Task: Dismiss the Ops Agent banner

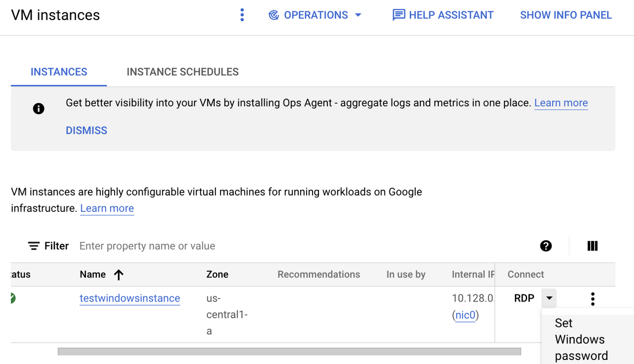Action: (x=86, y=130)
